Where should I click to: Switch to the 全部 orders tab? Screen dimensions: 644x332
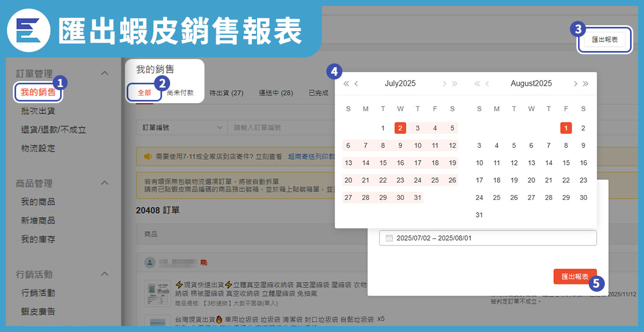click(x=144, y=92)
